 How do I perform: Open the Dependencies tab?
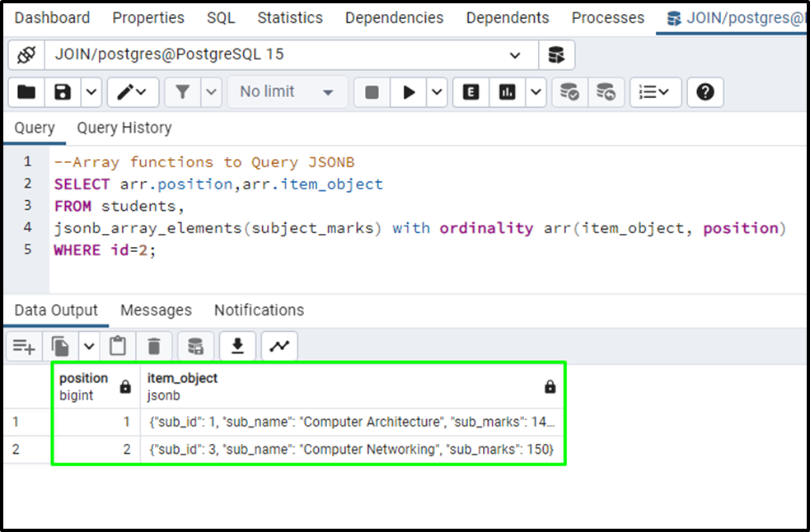[x=394, y=17]
